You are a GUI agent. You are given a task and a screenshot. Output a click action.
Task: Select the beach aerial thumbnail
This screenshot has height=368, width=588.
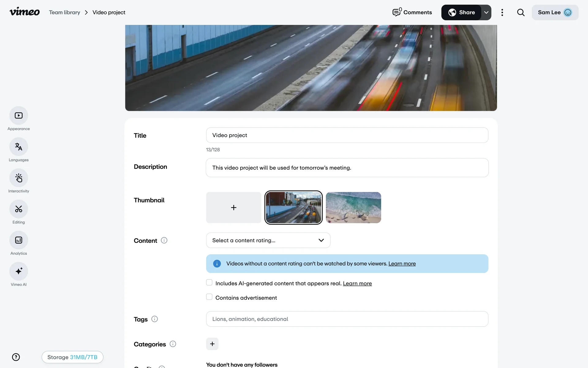[353, 208]
